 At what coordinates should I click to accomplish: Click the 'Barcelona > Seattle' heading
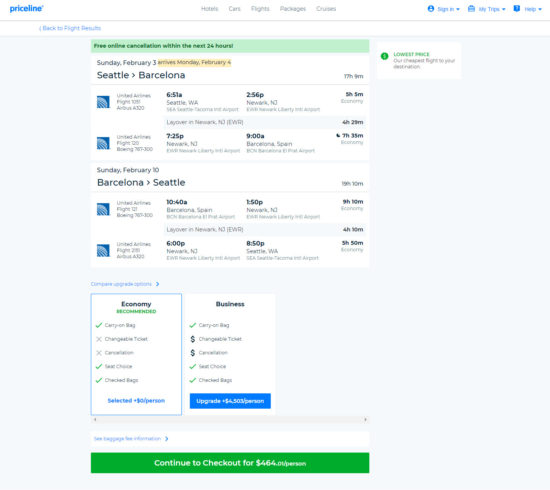[x=141, y=182]
